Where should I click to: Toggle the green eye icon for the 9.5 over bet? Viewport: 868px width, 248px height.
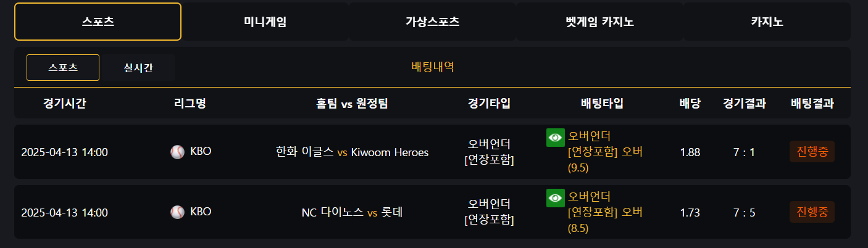click(556, 138)
